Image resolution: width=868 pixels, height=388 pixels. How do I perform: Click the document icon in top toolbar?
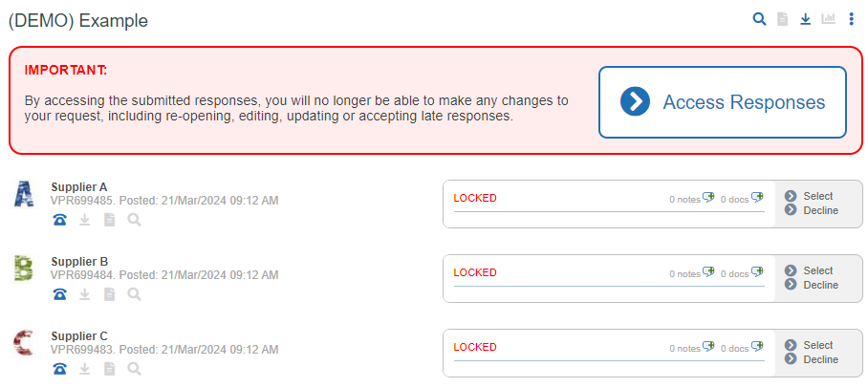click(782, 19)
